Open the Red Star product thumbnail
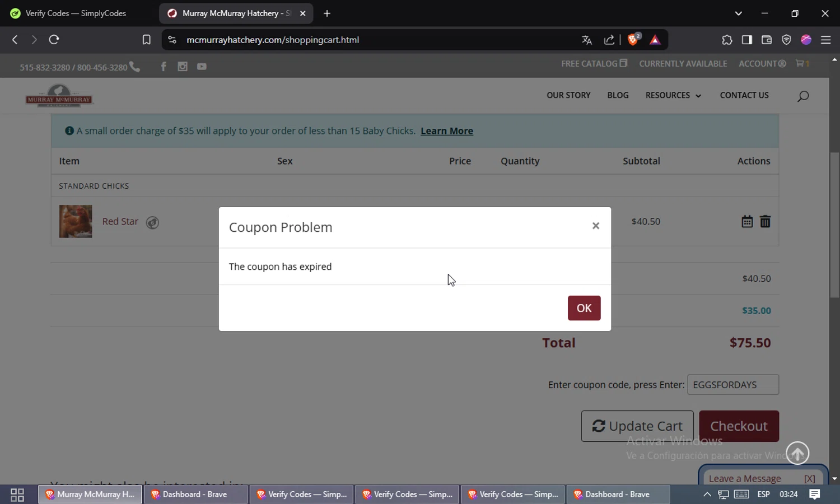 76,222
